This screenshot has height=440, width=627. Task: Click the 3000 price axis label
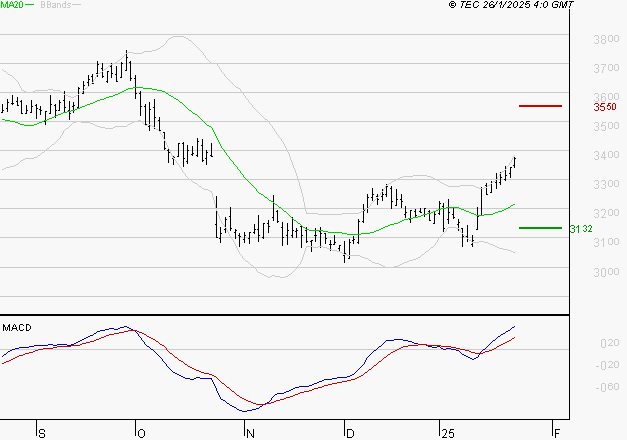click(607, 272)
